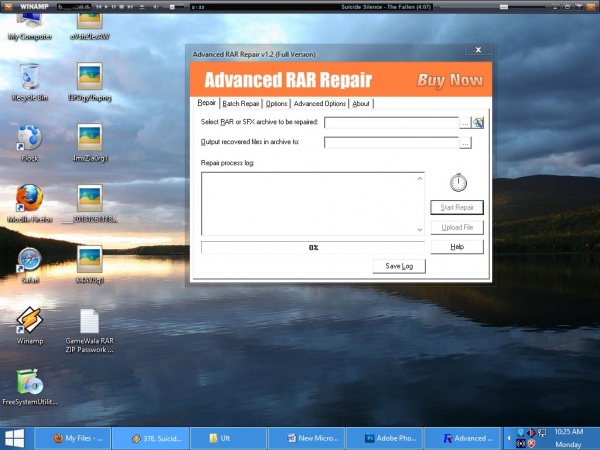Click Winamp previous track button
The image size is (600, 450).
pos(99,7)
